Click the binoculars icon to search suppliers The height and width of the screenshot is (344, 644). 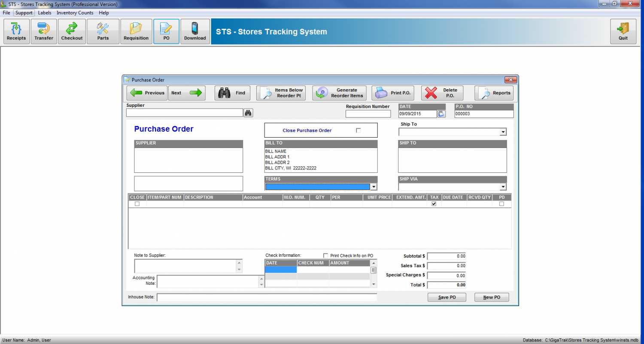pos(248,112)
